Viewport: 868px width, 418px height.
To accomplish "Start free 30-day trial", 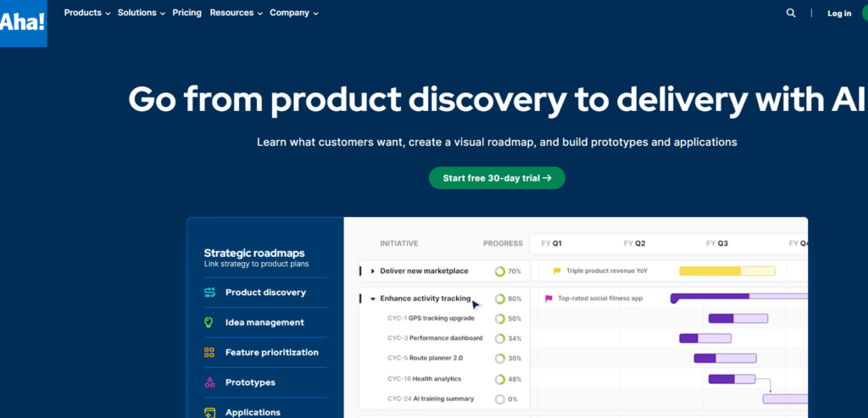I will [x=497, y=178].
